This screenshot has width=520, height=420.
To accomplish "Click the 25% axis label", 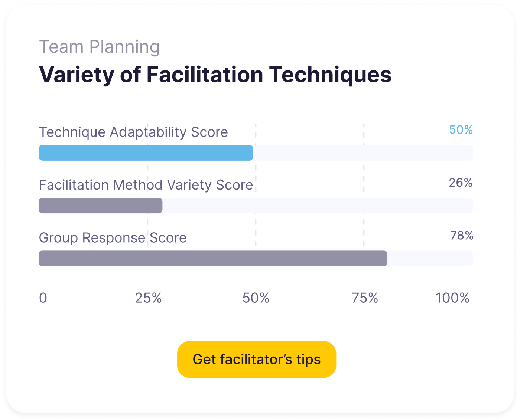I will (148, 298).
